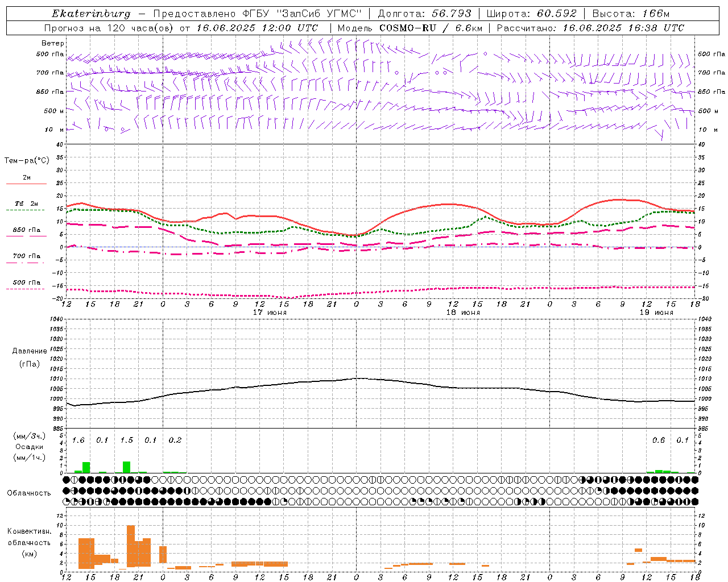This screenshot has width=728, height=582.
Task: Click the 'Прогноз на 120 часа(ов)' text
Action: point(109,28)
